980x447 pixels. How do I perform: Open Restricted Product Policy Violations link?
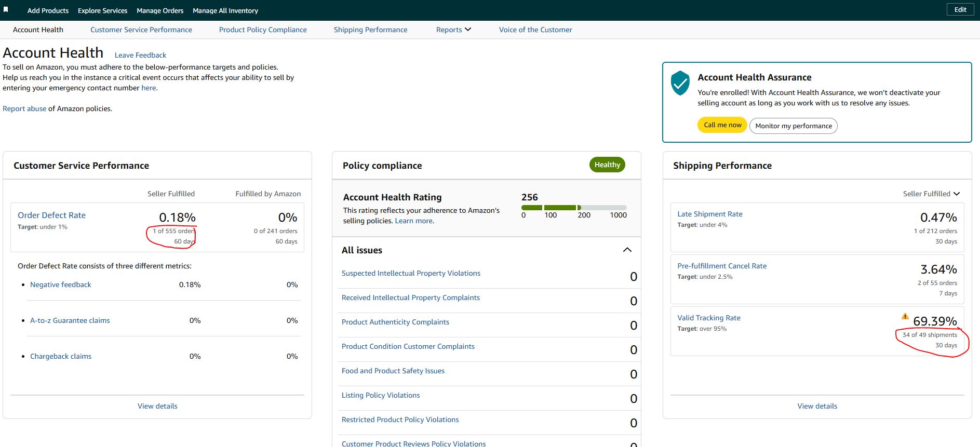(x=400, y=419)
